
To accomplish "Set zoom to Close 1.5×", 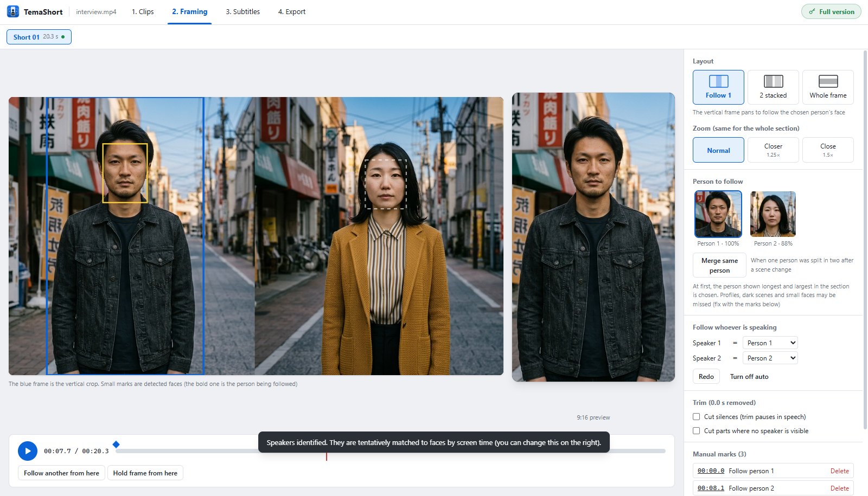I will click(828, 150).
